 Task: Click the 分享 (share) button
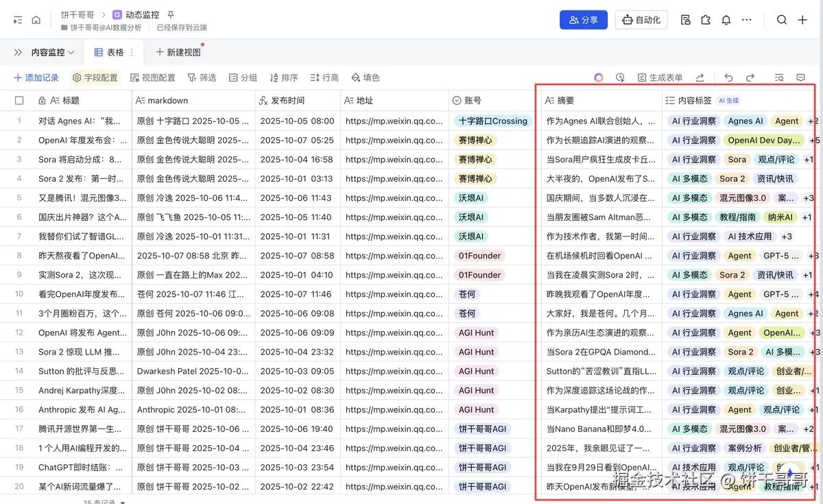[584, 20]
